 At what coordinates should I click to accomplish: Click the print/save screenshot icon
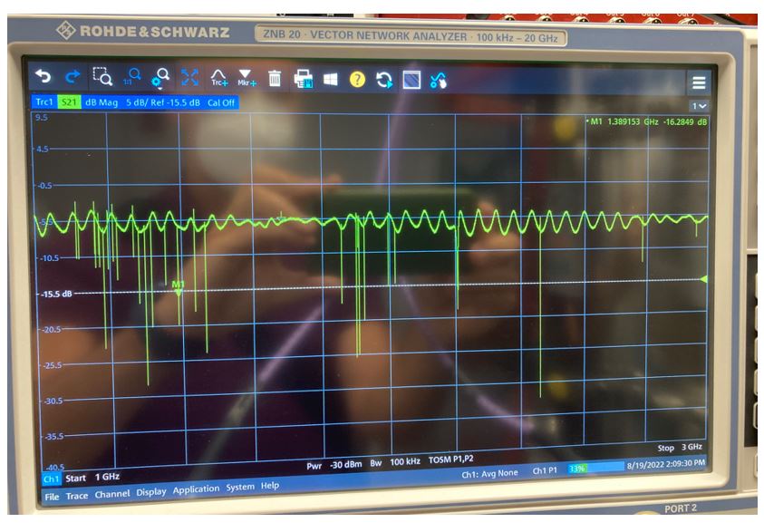[303, 80]
